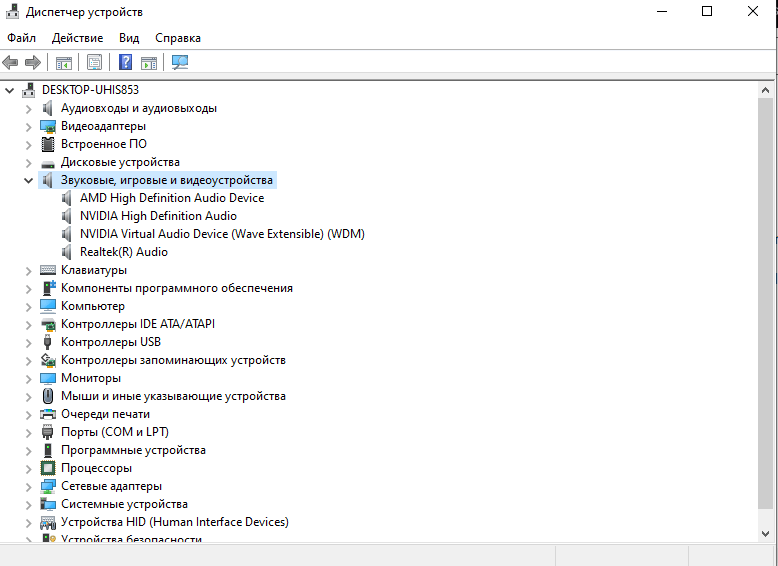Click the blue Help question-mark icon
778x566 pixels.
(126, 62)
